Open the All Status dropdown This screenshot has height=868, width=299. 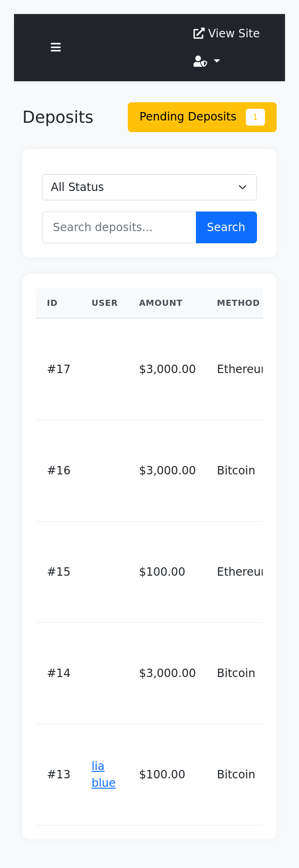pos(149,187)
